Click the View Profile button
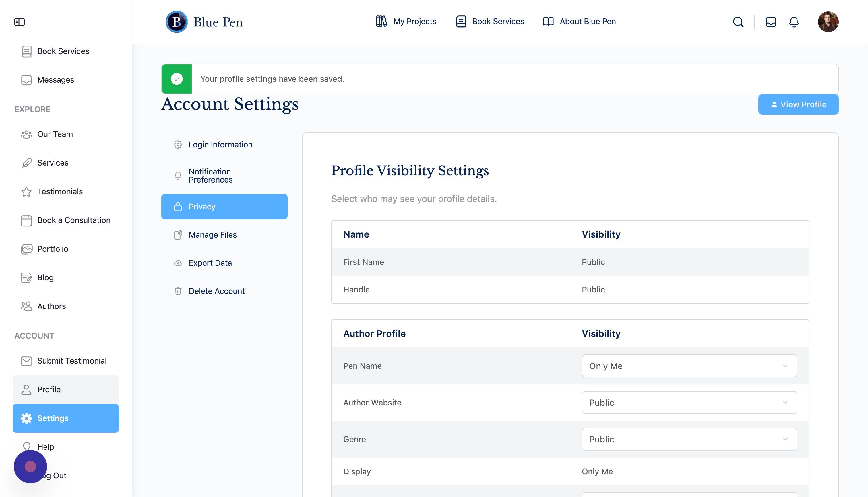This screenshot has height=497, width=868. [x=798, y=104]
